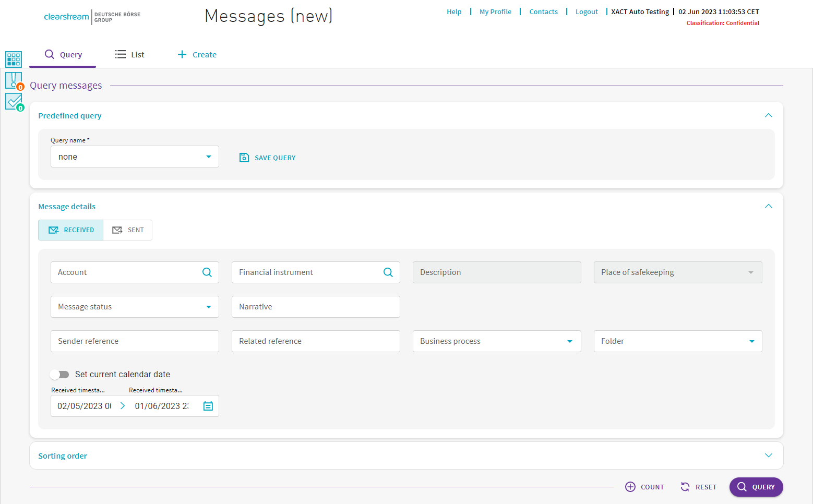813x504 pixels.
Task: Open the Folder dropdown
Action: pyautogui.click(x=751, y=341)
